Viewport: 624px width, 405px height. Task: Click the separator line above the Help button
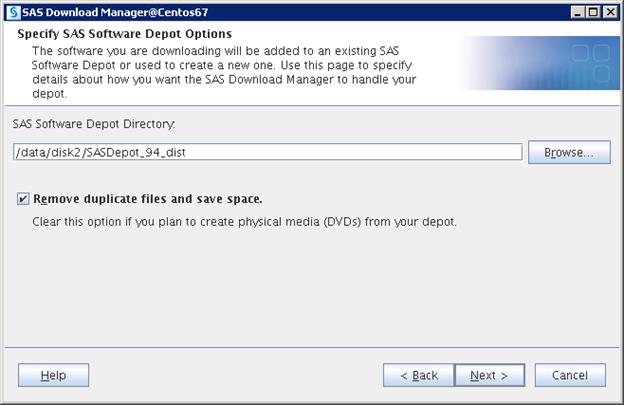click(x=312, y=347)
